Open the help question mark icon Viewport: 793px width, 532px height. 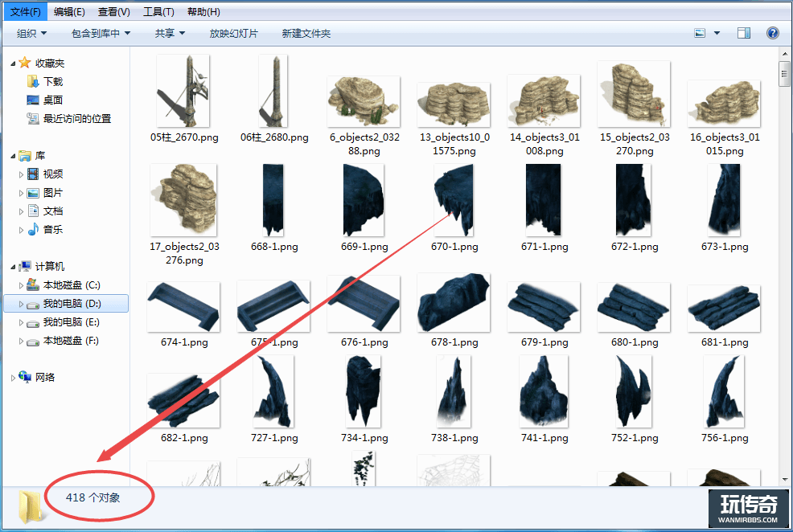[x=773, y=33]
